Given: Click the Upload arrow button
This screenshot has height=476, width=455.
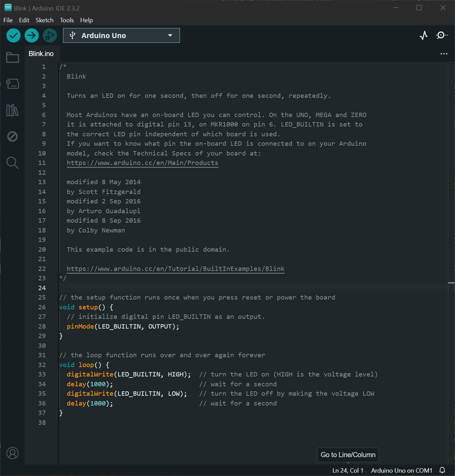Looking at the screenshot, I should pyautogui.click(x=32, y=35).
